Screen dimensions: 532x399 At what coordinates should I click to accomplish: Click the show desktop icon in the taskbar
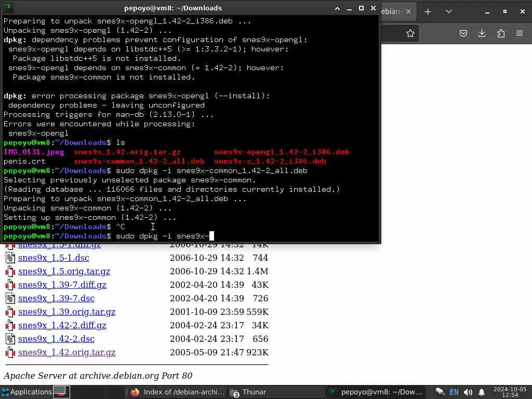(x=62, y=392)
